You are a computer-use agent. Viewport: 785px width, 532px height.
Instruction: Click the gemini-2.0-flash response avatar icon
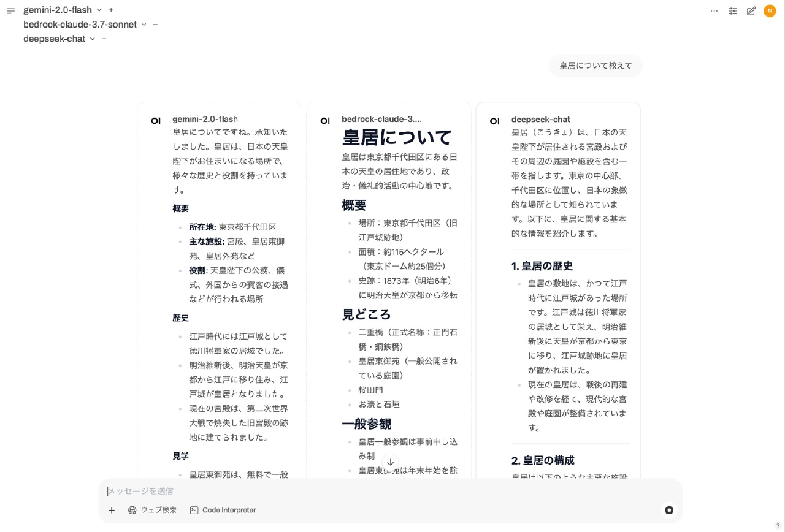pyautogui.click(x=156, y=121)
